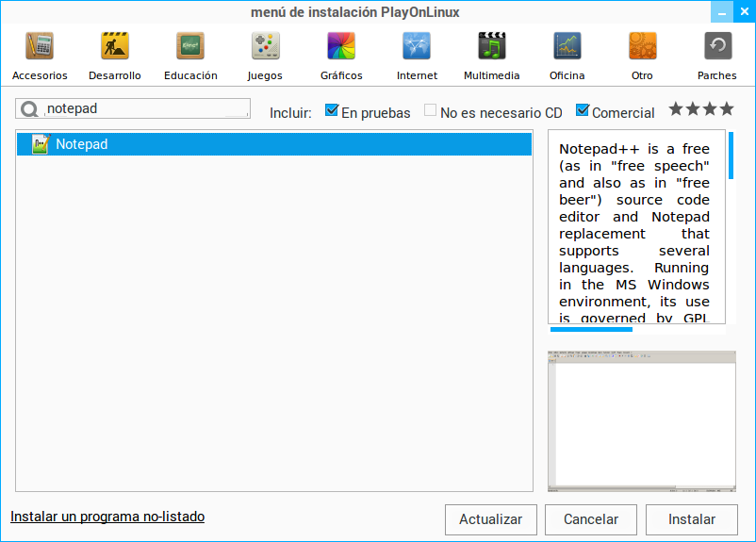This screenshot has width=756, height=542.
Task: Browse the Oficina category
Action: pos(567,56)
